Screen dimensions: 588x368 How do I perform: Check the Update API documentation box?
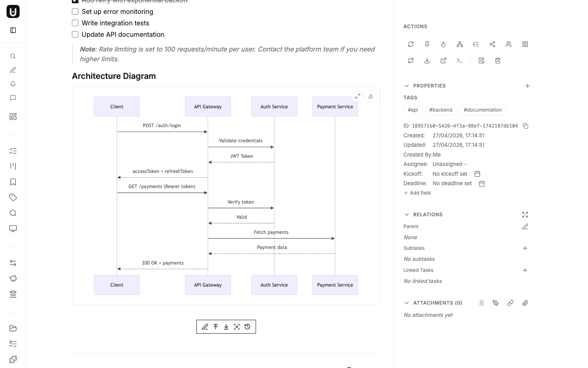(x=75, y=34)
